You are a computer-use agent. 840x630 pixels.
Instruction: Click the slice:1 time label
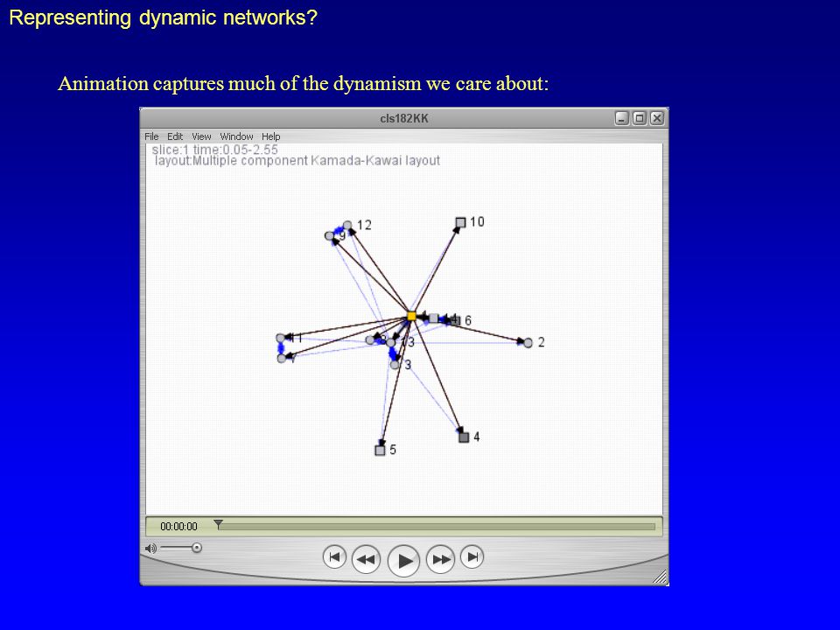tap(215, 150)
